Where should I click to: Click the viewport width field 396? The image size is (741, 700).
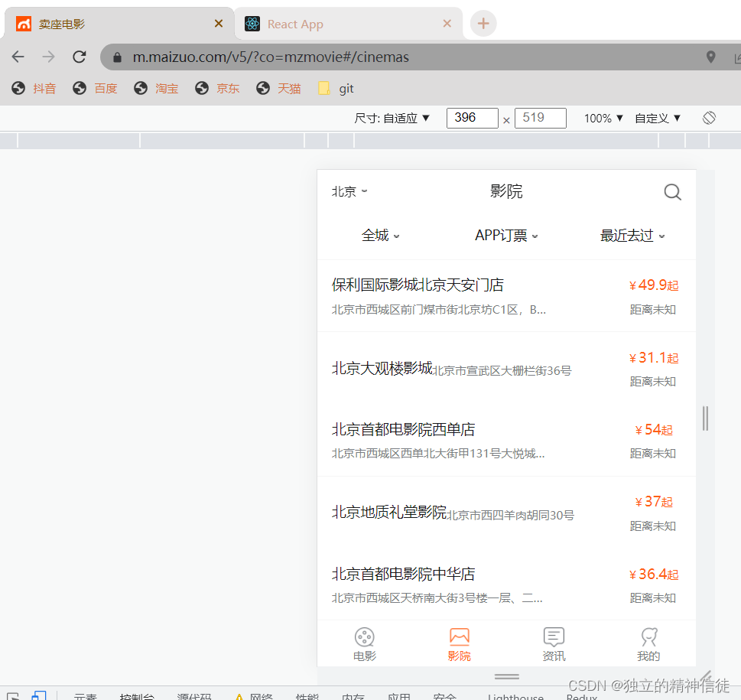[x=472, y=118]
